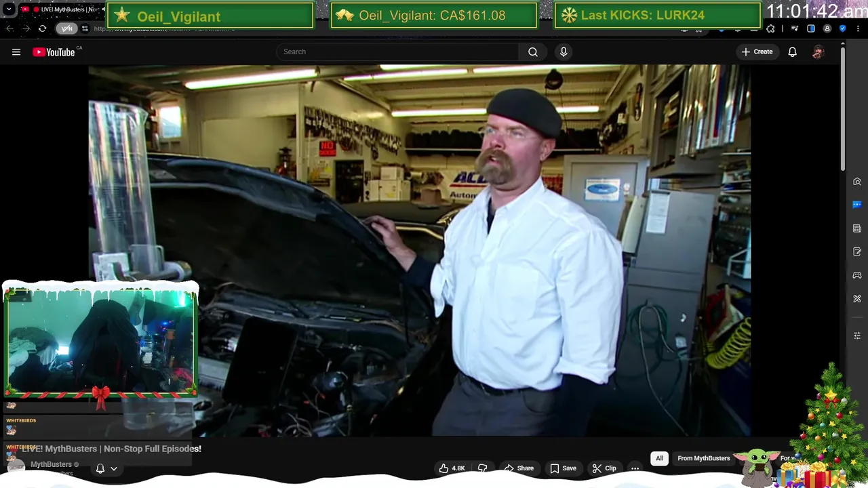
Task: Open the browser three-dot menu
Action: pyautogui.click(x=858, y=28)
